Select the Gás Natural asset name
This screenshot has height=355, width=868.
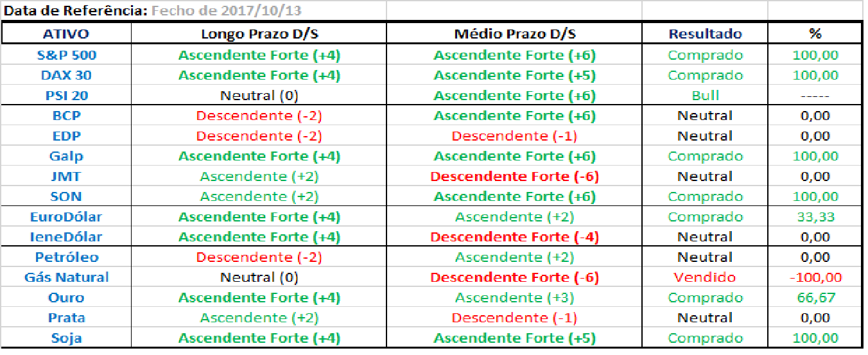(x=66, y=277)
